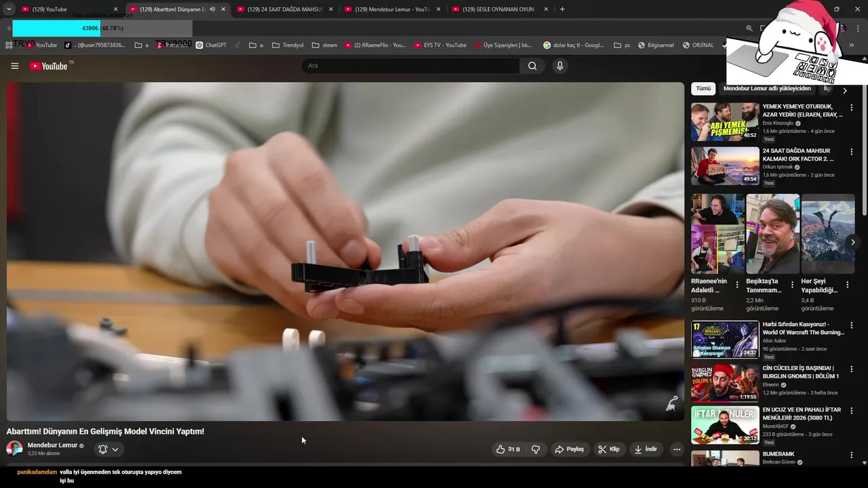Viewport: 868px width, 488px height.
Task: Open options for 24 SAAT DAĞDA MAHSUR video
Action: 852,152
